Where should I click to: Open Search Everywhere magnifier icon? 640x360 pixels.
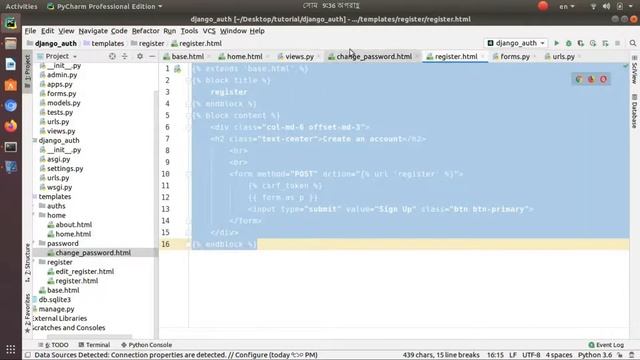point(633,43)
